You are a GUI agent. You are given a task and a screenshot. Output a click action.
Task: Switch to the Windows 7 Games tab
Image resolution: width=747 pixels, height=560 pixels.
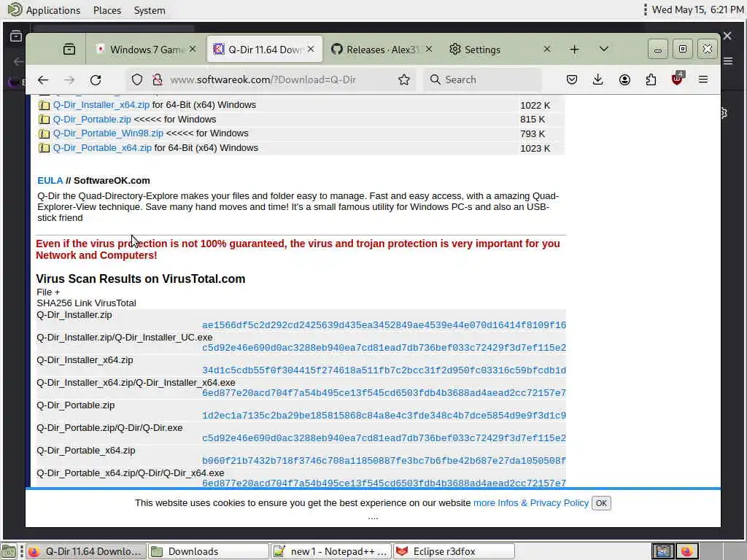coord(145,50)
